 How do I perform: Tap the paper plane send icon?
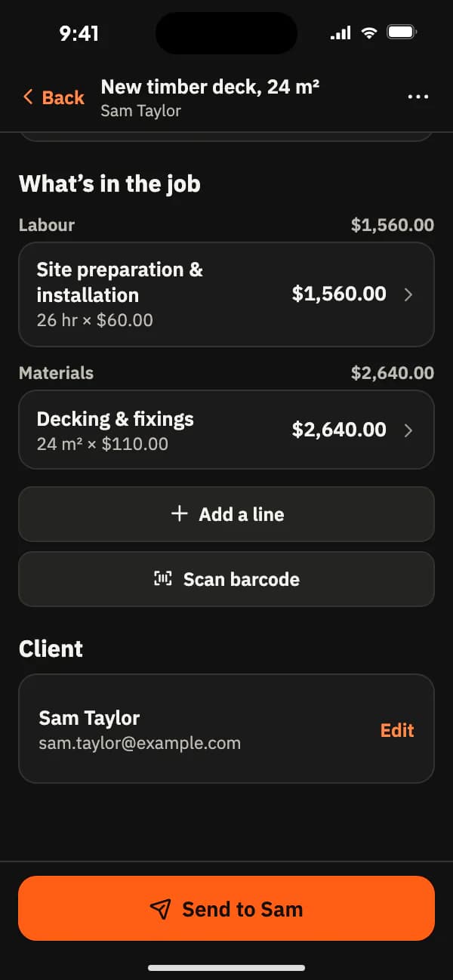[x=160, y=909]
